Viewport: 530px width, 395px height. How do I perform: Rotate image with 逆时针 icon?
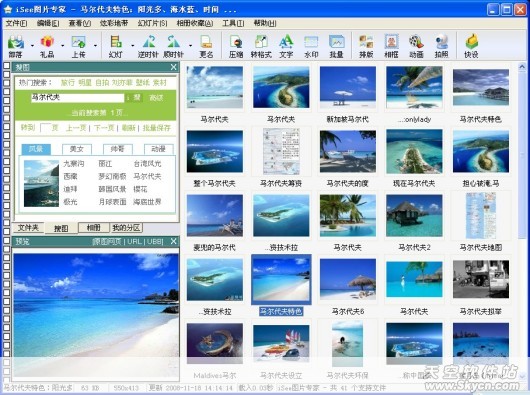(x=148, y=46)
